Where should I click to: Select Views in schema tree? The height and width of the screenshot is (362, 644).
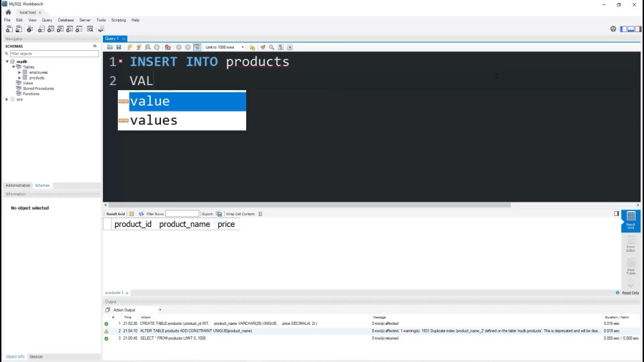(x=27, y=83)
